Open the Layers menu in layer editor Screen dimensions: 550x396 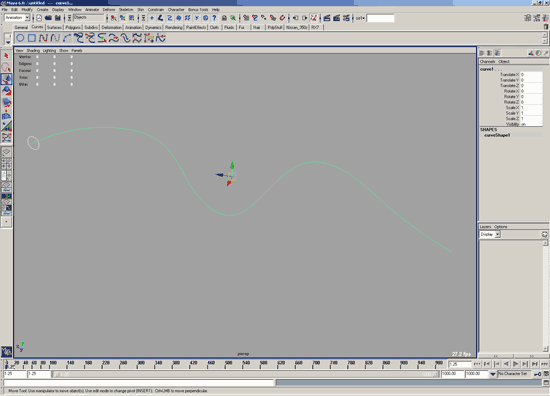485,227
